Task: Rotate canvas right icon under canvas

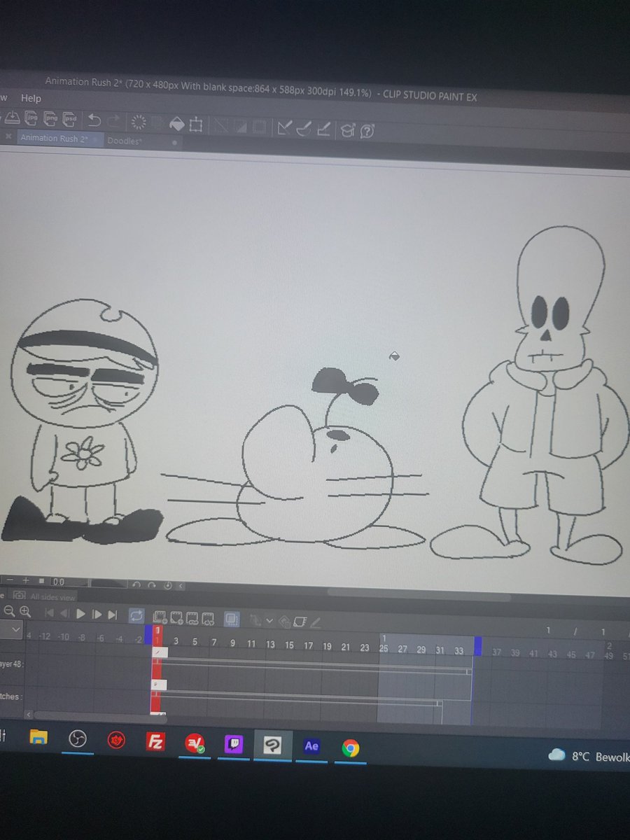Action: click(x=151, y=585)
